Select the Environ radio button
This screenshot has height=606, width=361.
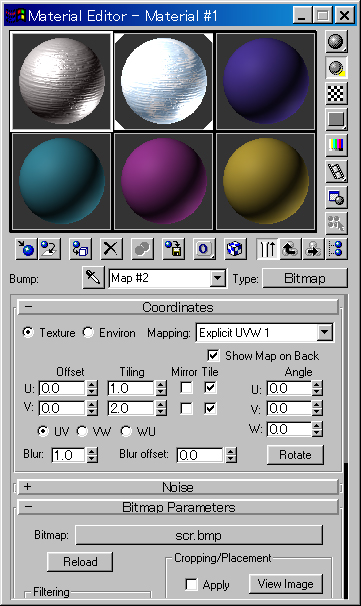[x=88, y=332]
